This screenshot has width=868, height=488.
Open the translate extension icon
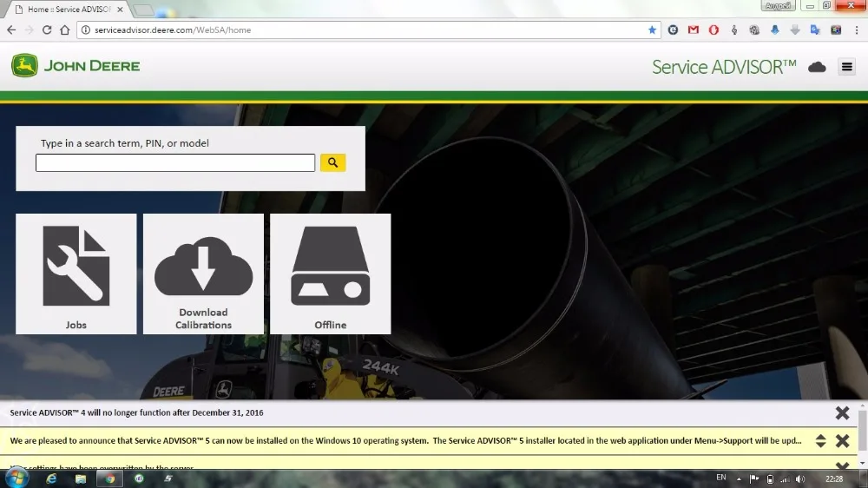pyautogui.click(x=815, y=30)
